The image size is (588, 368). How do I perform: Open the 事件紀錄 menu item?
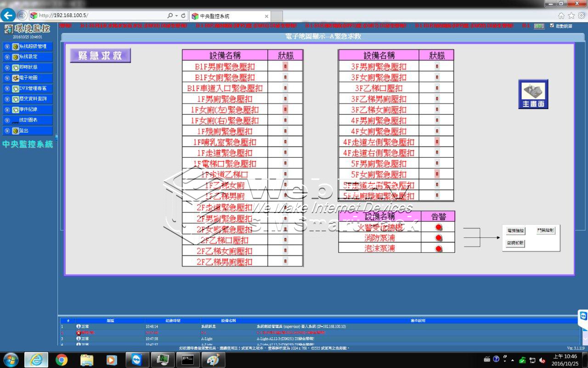point(28,109)
